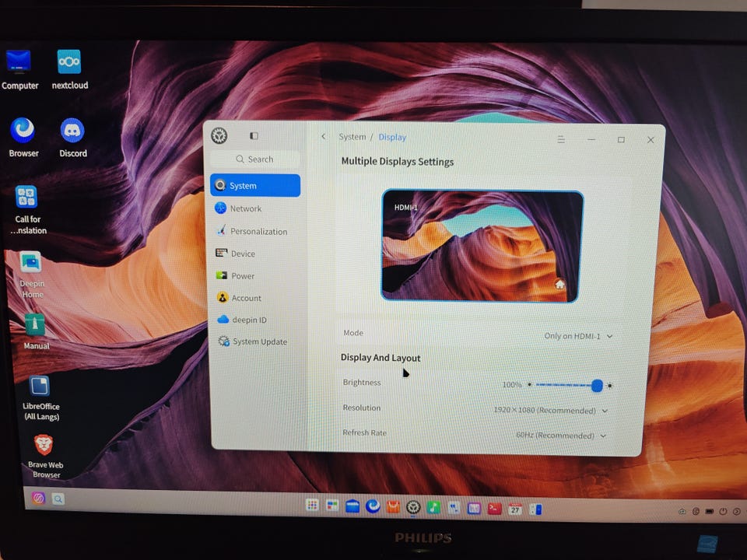
Task: Open the Refresh Rate dropdown 60Hz
Action: [x=561, y=436]
